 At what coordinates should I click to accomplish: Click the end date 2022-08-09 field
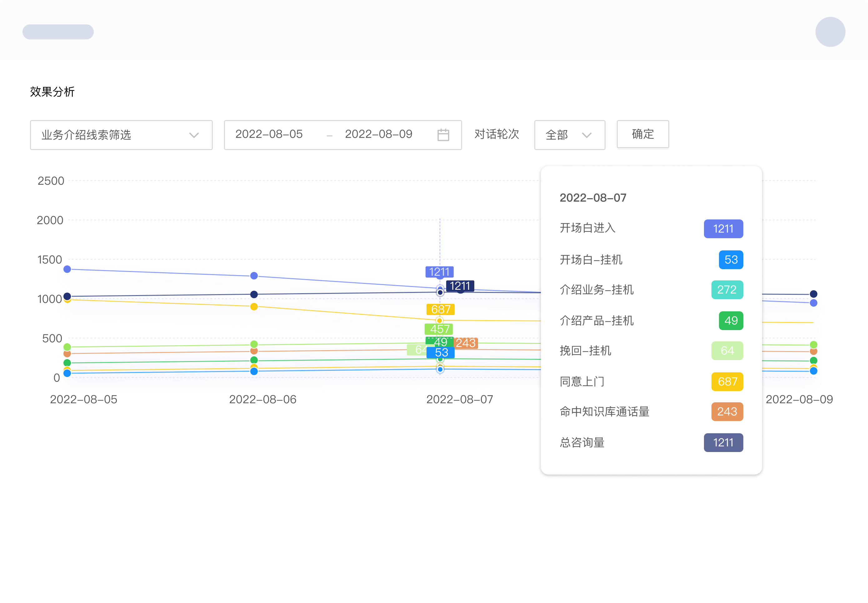[x=378, y=134]
